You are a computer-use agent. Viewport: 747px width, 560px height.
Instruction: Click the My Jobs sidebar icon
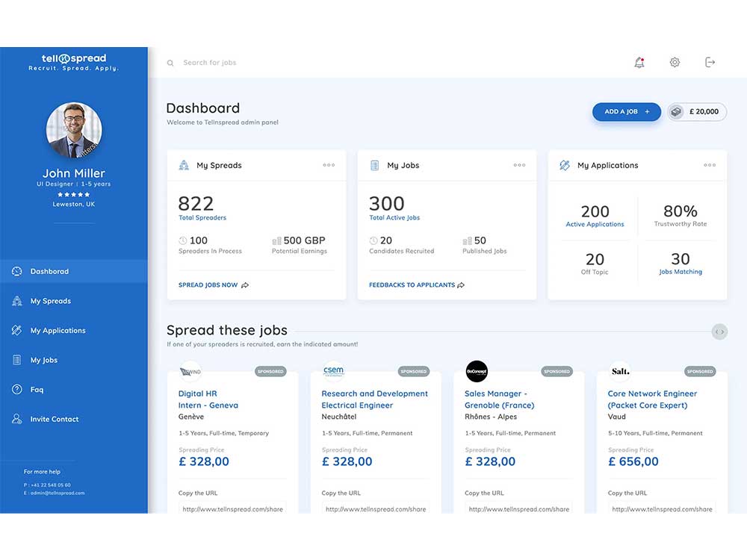tap(16, 360)
